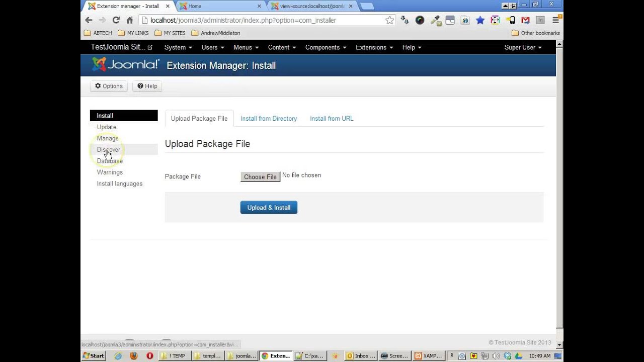Image resolution: width=644 pixels, height=362 pixels.
Task: Activate the eyedropper color picker extension
Action: pyautogui.click(x=435, y=20)
